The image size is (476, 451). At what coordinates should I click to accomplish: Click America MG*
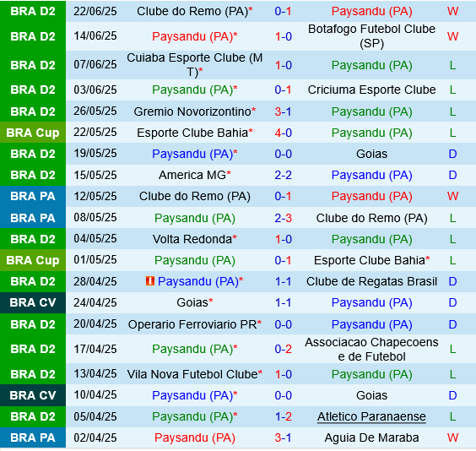pos(195,175)
